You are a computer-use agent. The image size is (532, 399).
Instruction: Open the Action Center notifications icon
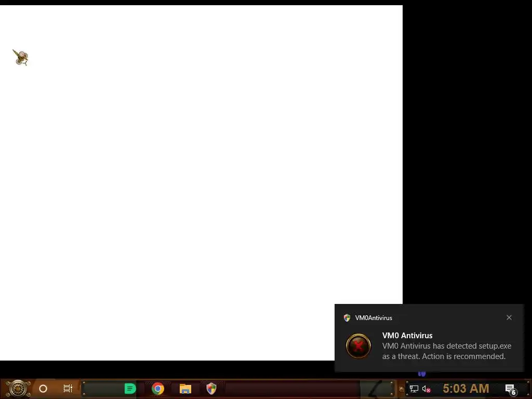[x=511, y=389]
